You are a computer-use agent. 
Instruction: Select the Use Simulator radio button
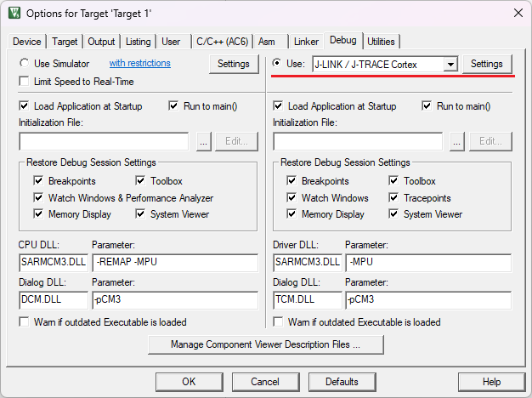(x=25, y=64)
